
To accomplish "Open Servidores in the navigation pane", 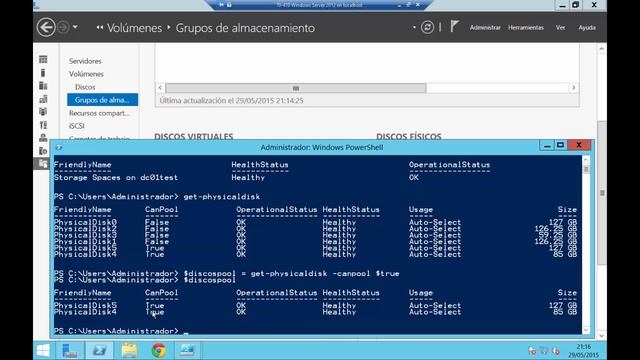I will [x=85, y=61].
